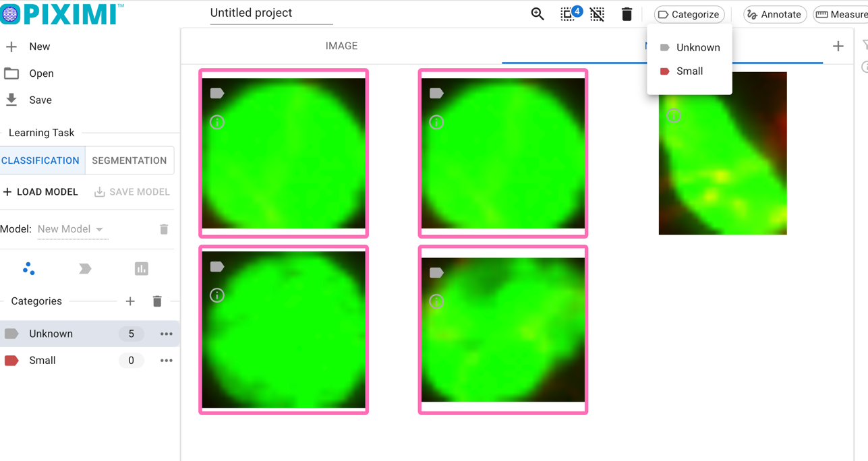Click the fit model scatter dots icon
This screenshot has height=461, width=868.
click(x=29, y=269)
